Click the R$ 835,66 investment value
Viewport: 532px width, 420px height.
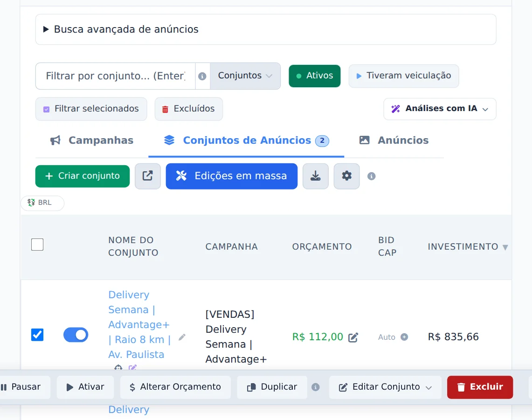click(453, 337)
